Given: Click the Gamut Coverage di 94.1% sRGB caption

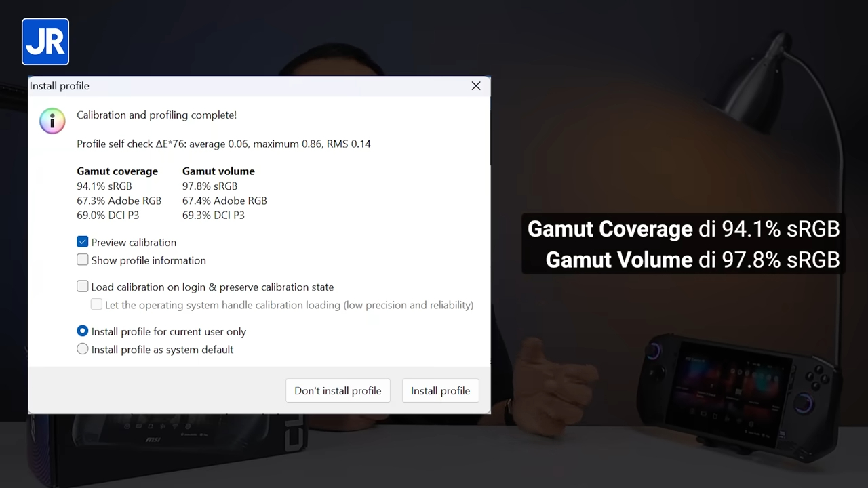Looking at the screenshot, I should pos(684,229).
